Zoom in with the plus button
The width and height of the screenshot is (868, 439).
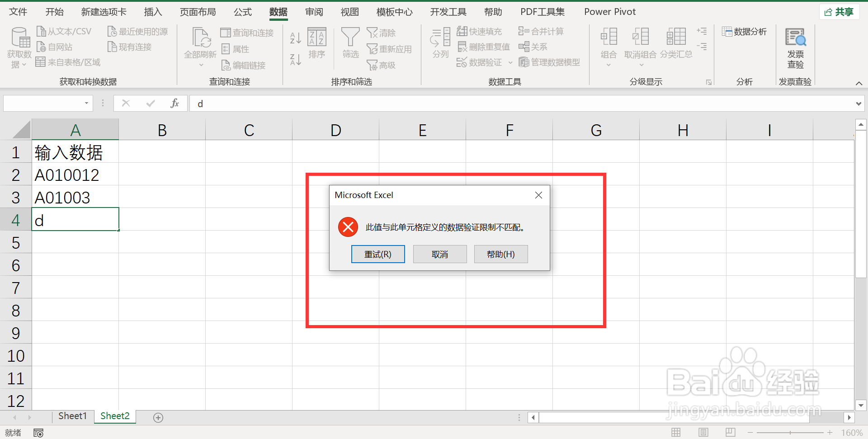click(x=830, y=433)
